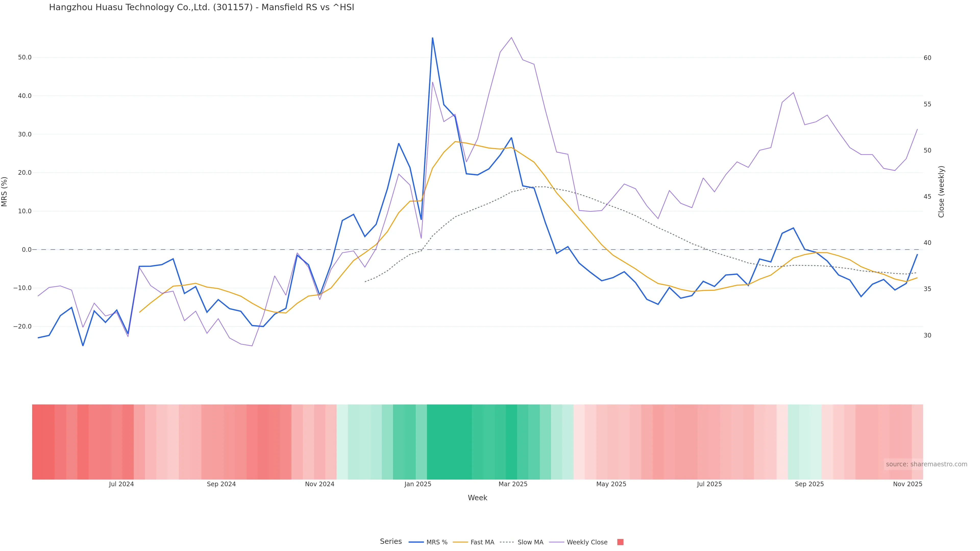Click the dark green heatmap band

pyautogui.click(x=449, y=442)
